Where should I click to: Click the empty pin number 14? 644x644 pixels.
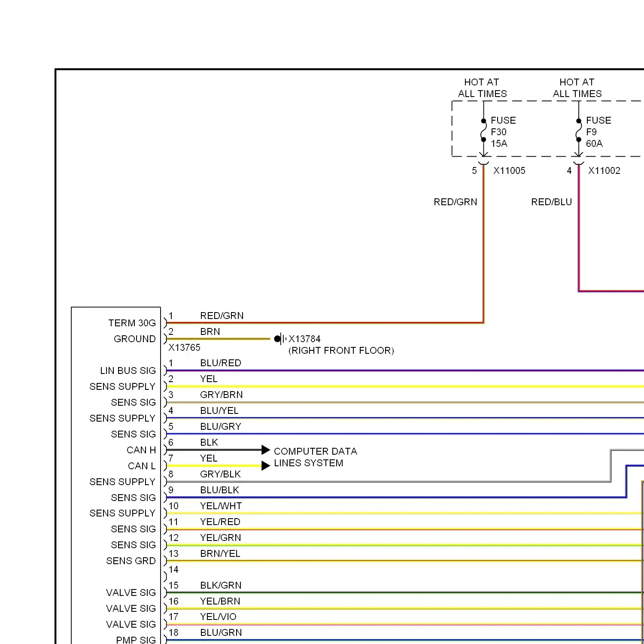(173, 569)
